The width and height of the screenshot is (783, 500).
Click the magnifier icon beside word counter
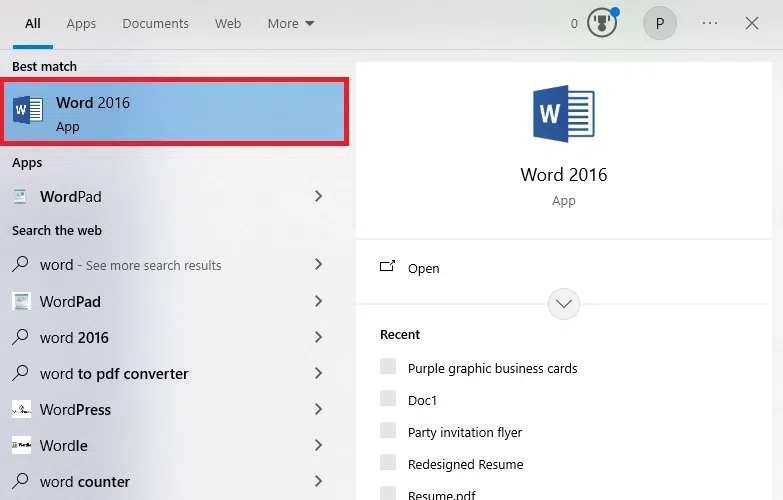point(20,481)
